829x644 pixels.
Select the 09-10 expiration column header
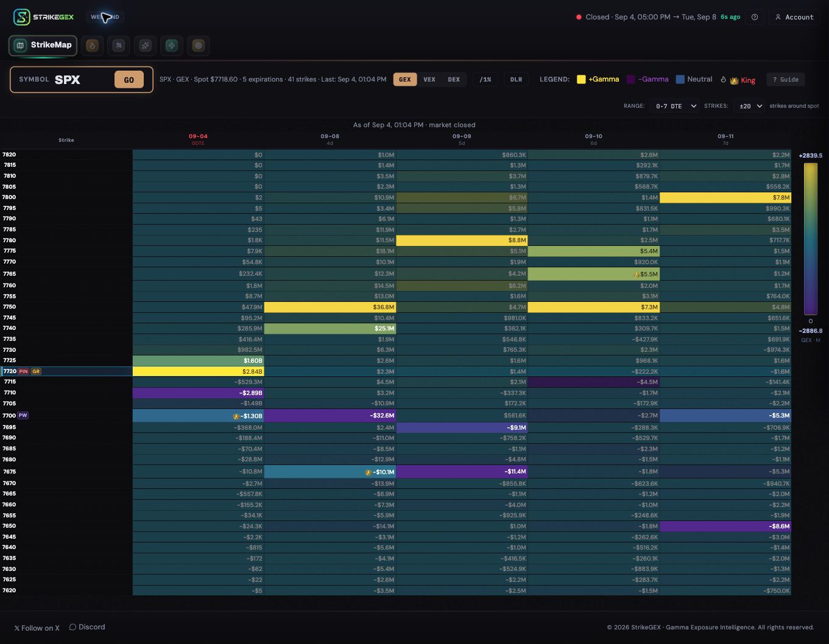coord(593,139)
